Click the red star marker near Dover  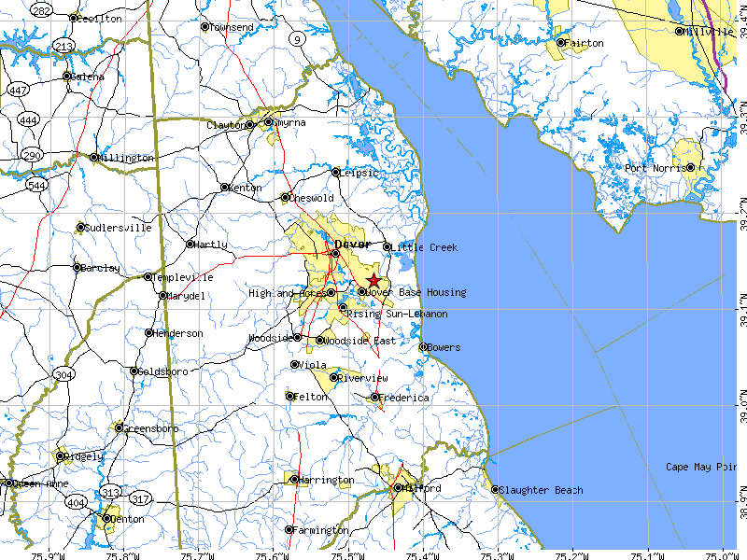[373, 281]
